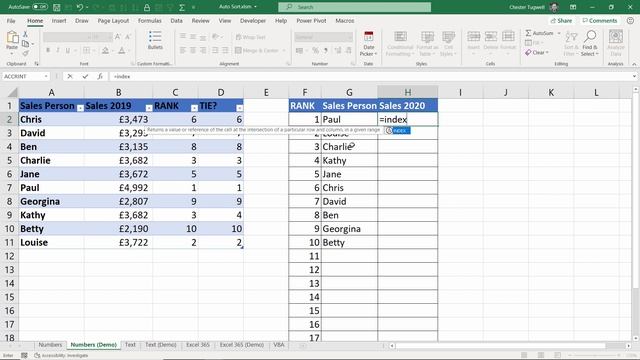Image resolution: width=640 pixels, height=360 pixels.
Task: Toggle the AutoSave switch
Action: tap(40, 7)
